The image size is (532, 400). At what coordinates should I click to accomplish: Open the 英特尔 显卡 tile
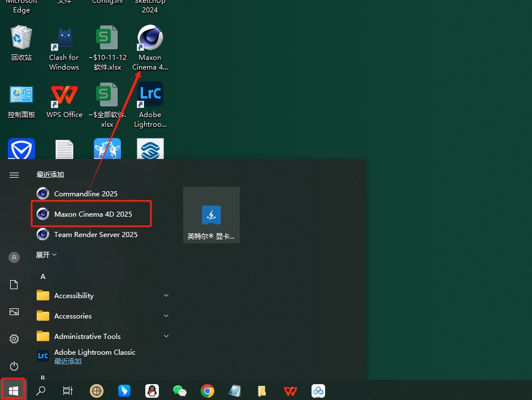click(211, 215)
